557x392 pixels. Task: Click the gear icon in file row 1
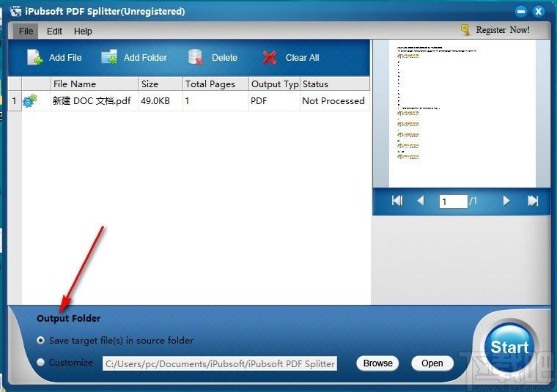coord(30,101)
